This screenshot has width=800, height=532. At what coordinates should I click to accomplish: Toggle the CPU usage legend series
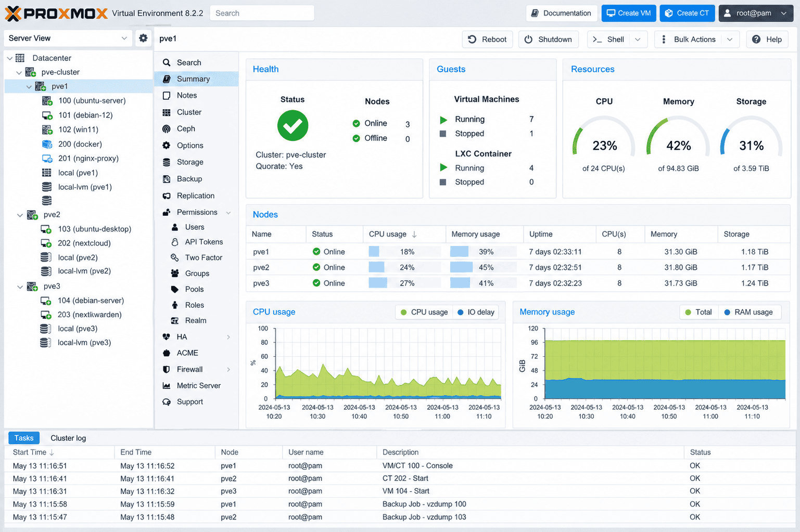pos(424,312)
